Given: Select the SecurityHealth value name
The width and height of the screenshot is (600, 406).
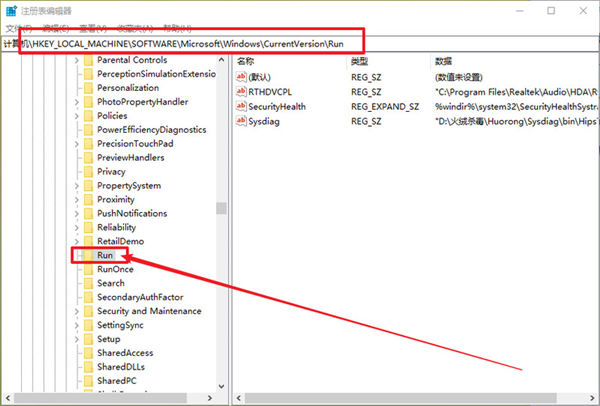Looking at the screenshot, I should [x=277, y=107].
